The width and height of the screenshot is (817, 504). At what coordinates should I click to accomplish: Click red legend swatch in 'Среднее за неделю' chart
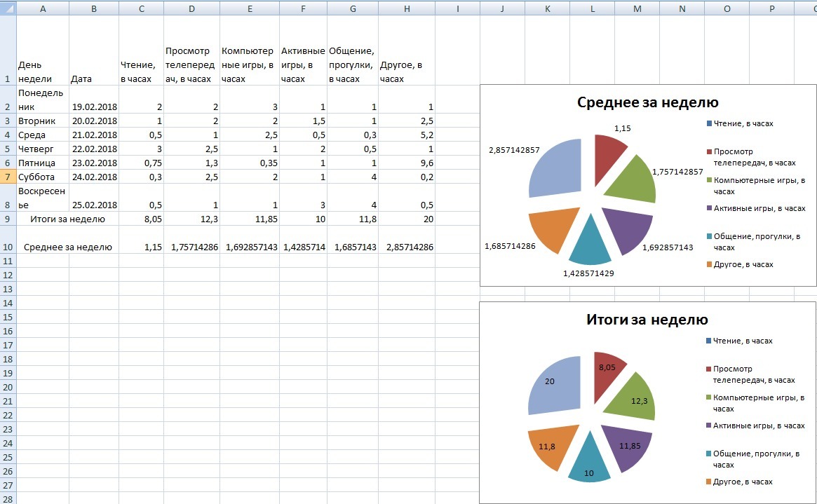[709, 151]
